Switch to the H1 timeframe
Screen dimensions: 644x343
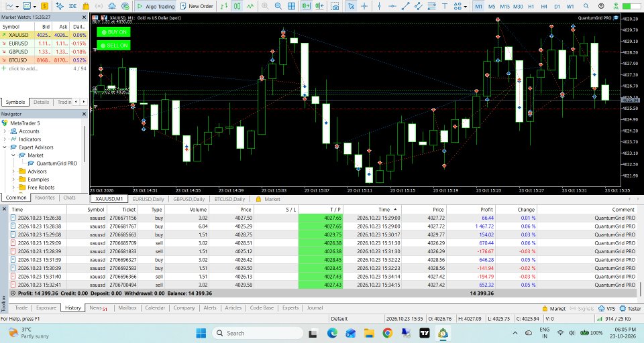531,7
